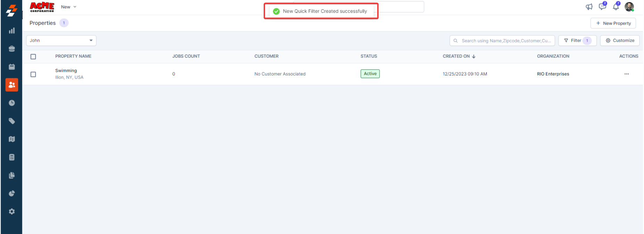Open the settings gear in sidebar

(x=12, y=211)
